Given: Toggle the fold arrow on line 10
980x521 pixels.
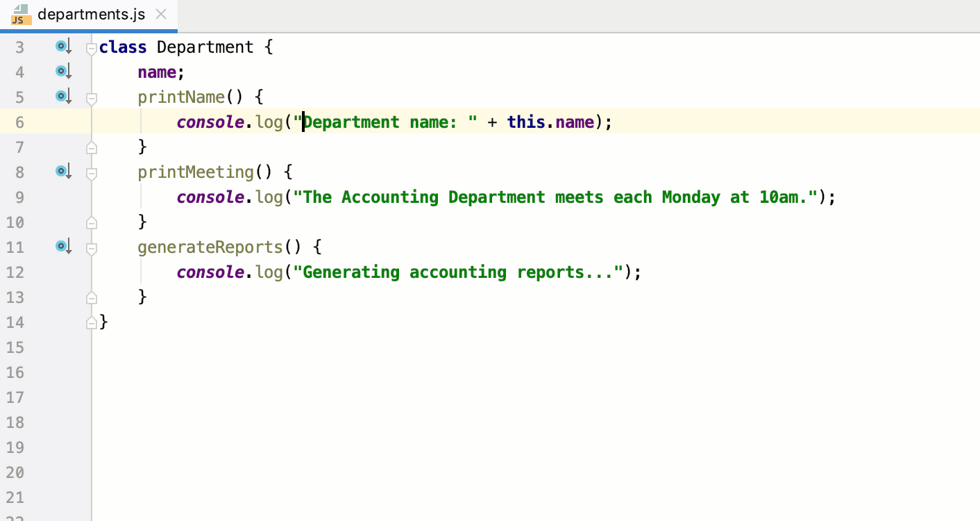Looking at the screenshot, I should [x=90, y=222].
